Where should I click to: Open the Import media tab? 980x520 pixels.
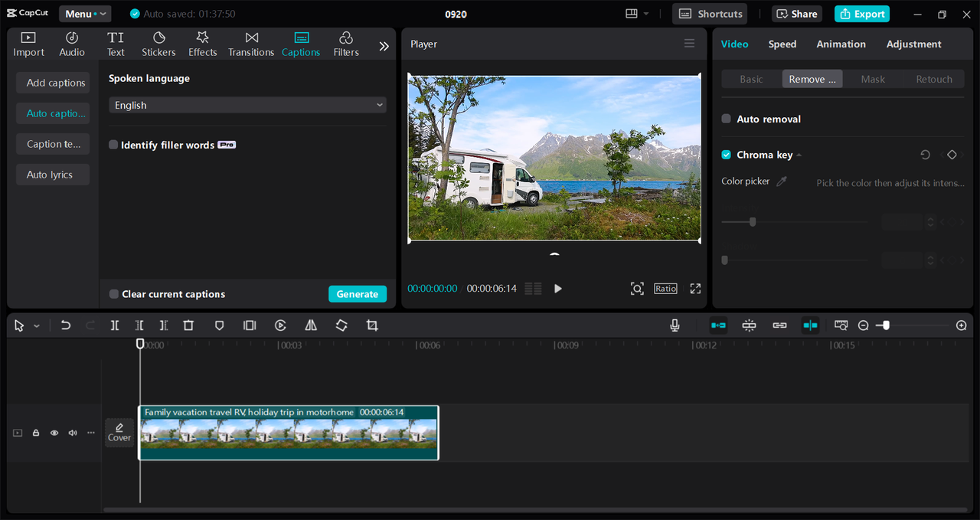pos(28,44)
